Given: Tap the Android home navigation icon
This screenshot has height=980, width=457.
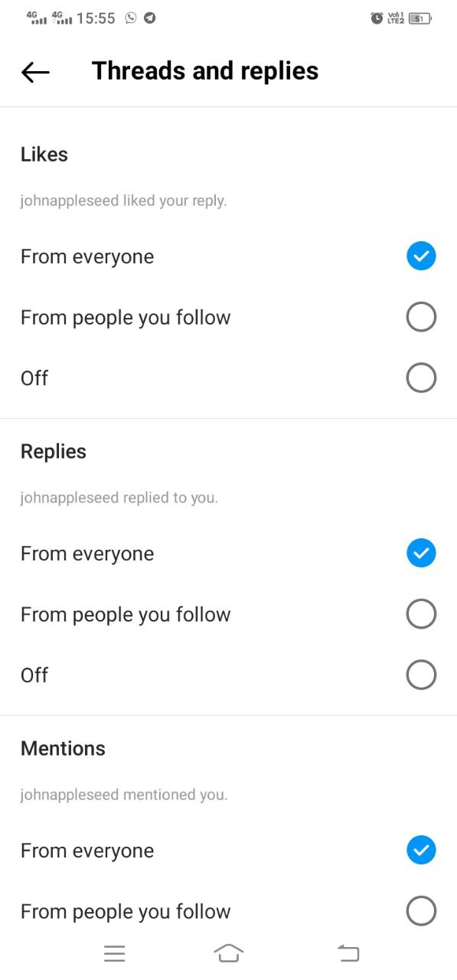Looking at the screenshot, I should (228, 953).
